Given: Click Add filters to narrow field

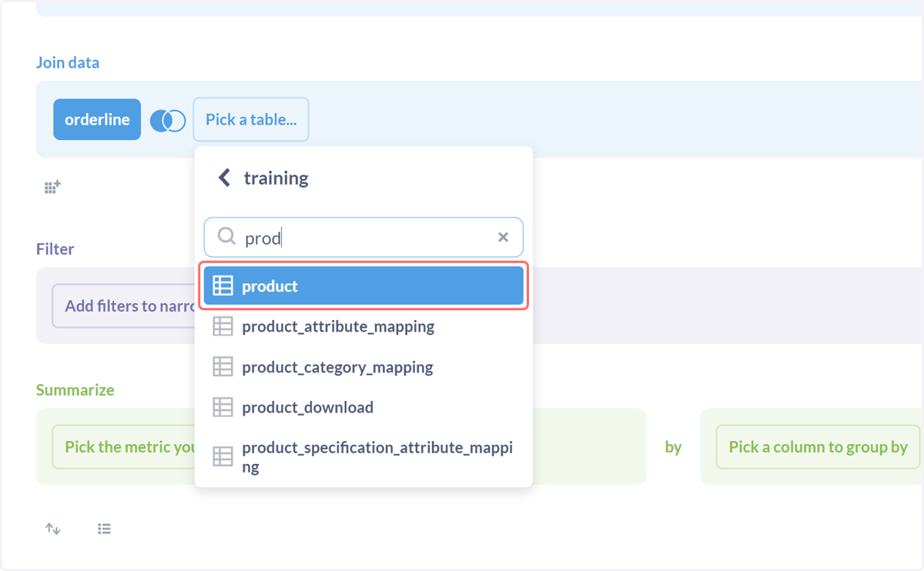Looking at the screenshot, I should (x=123, y=306).
